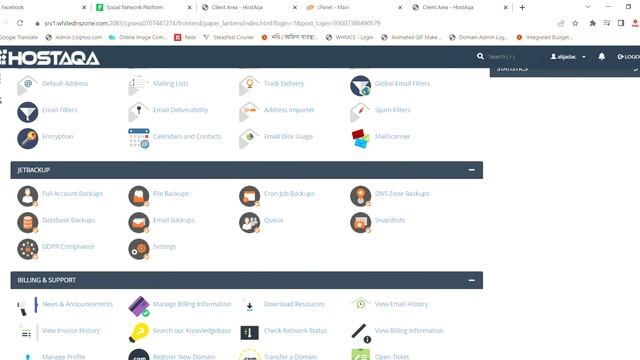640x360 pixels.
Task: Open the Snapshots icon
Action: (360, 222)
